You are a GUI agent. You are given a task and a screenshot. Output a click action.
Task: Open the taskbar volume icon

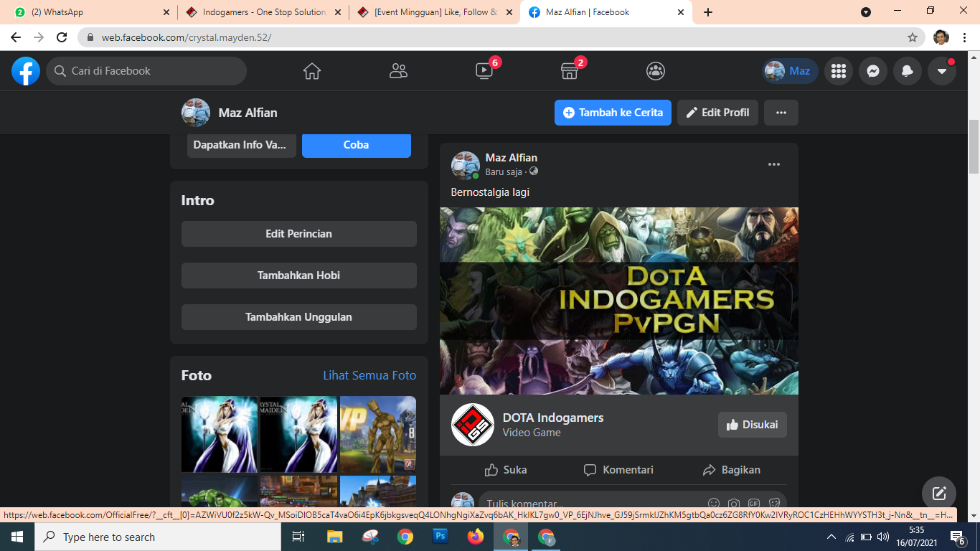[x=883, y=537]
